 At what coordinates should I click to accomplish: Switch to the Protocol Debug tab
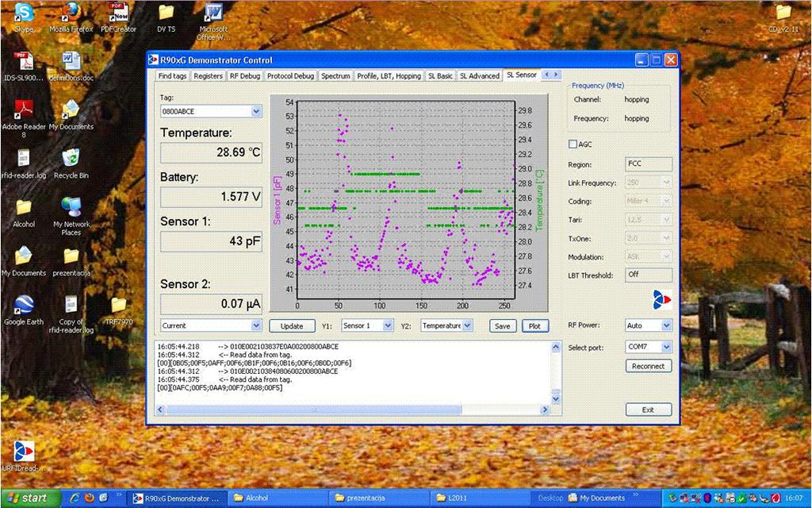tap(290, 75)
